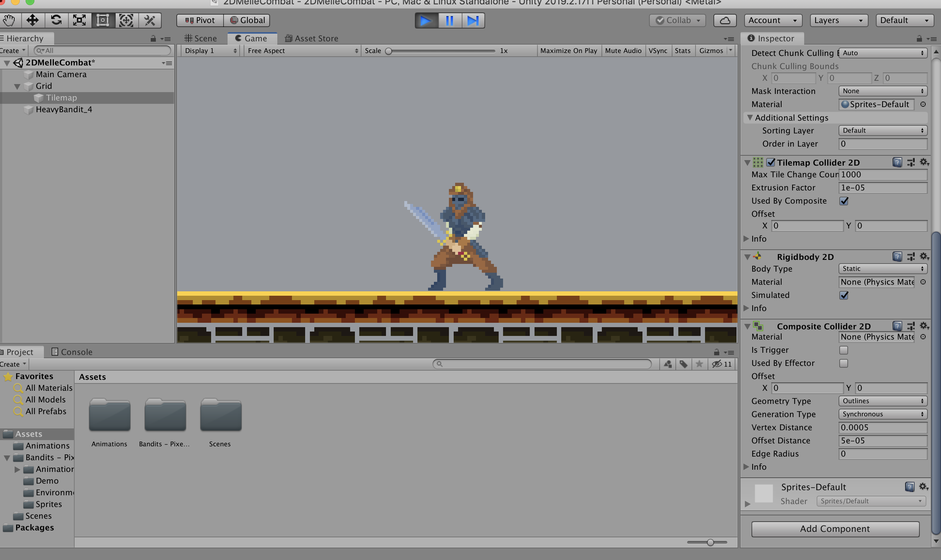Switch to the Scene tab

(x=201, y=38)
